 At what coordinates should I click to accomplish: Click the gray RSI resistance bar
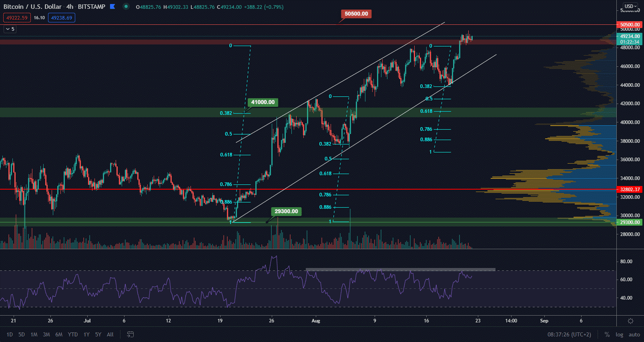pyautogui.click(x=400, y=270)
